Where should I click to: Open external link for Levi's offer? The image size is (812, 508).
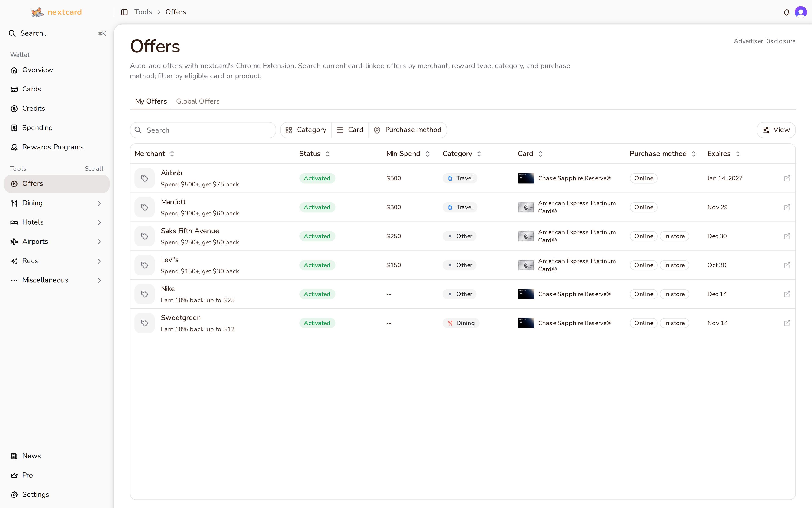(x=787, y=265)
